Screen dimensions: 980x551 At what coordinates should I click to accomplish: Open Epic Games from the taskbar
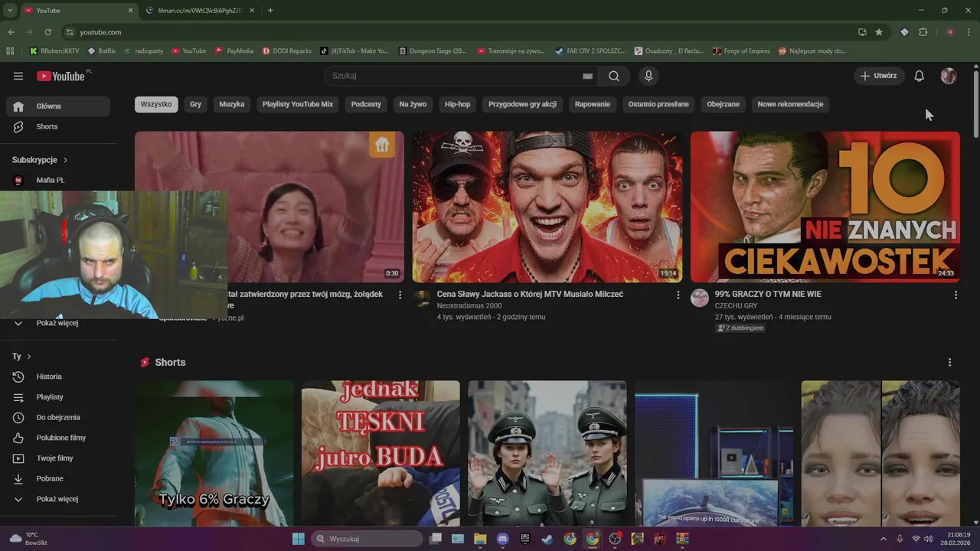click(x=524, y=539)
